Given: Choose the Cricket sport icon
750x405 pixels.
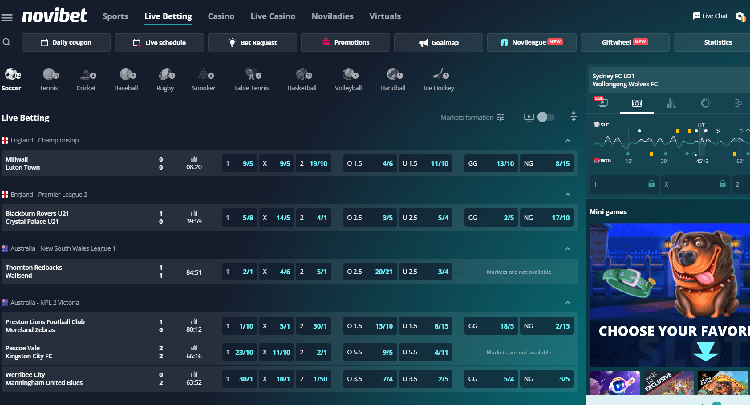Looking at the screenshot, I should (87, 77).
